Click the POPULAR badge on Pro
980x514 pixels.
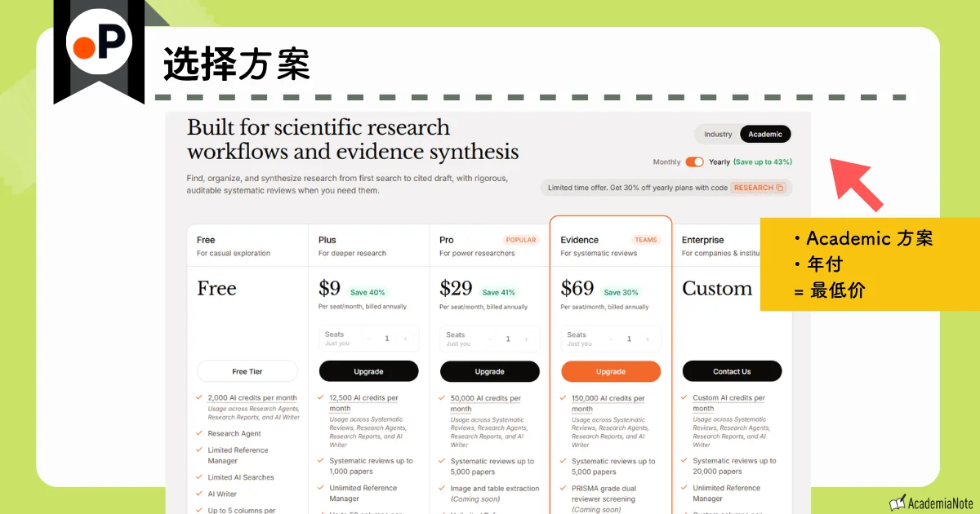(521, 240)
